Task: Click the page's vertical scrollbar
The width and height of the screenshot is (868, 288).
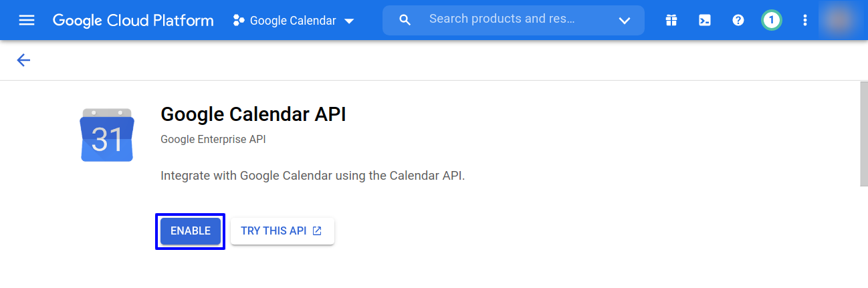Action: point(863,134)
